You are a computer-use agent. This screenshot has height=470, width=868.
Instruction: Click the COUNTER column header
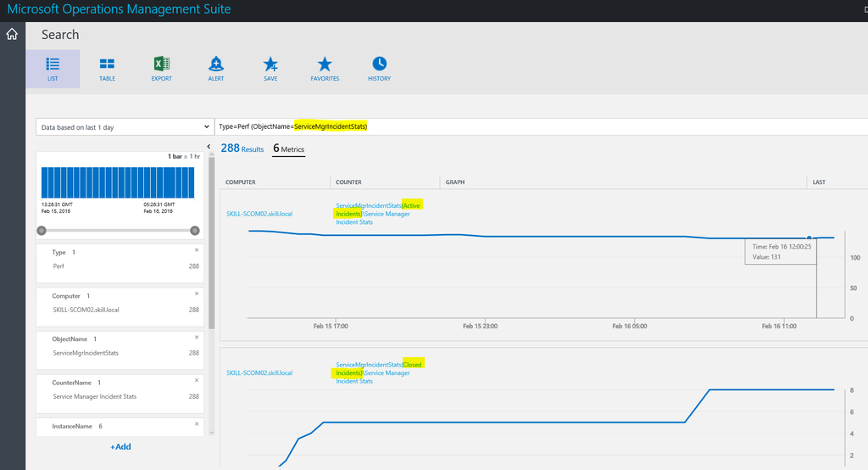click(348, 182)
